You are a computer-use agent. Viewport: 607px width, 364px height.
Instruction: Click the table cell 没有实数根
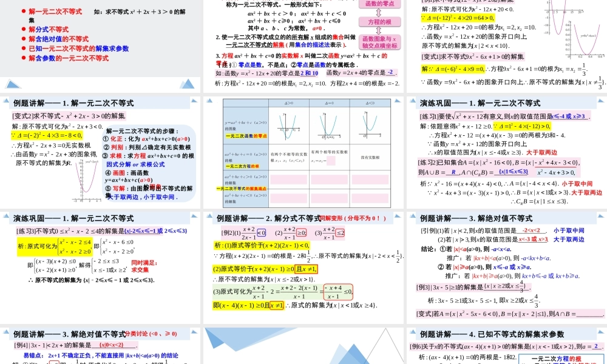(370, 158)
